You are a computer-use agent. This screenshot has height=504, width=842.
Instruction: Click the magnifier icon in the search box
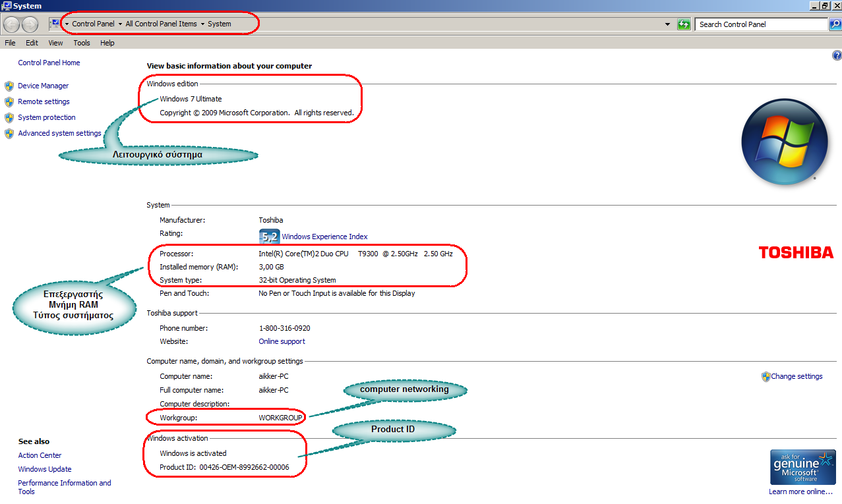pos(835,24)
